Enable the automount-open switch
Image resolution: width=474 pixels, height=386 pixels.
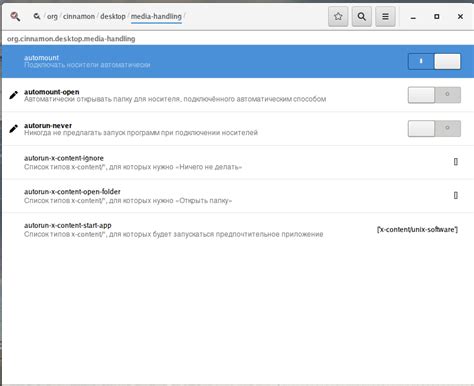[434, 95]
